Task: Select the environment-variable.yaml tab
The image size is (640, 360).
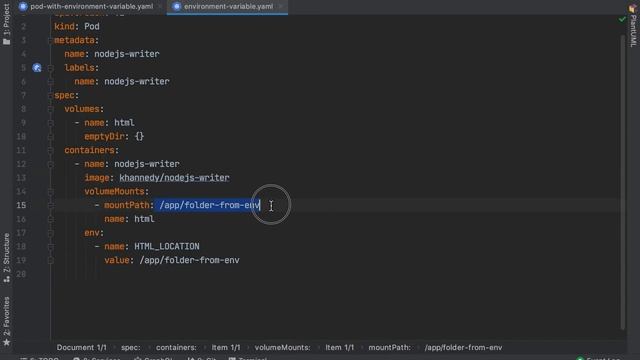Action: pos(228,7)
